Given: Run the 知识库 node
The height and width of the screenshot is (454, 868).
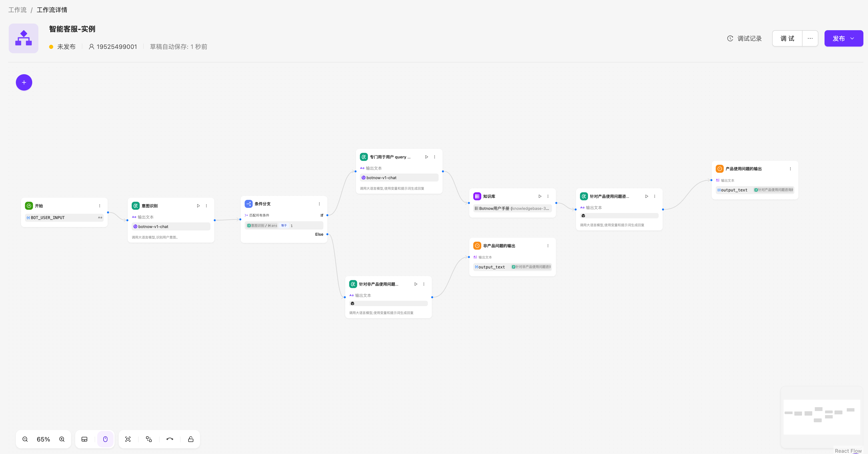Looking at the screenshot, I should [x=540, y=196].
